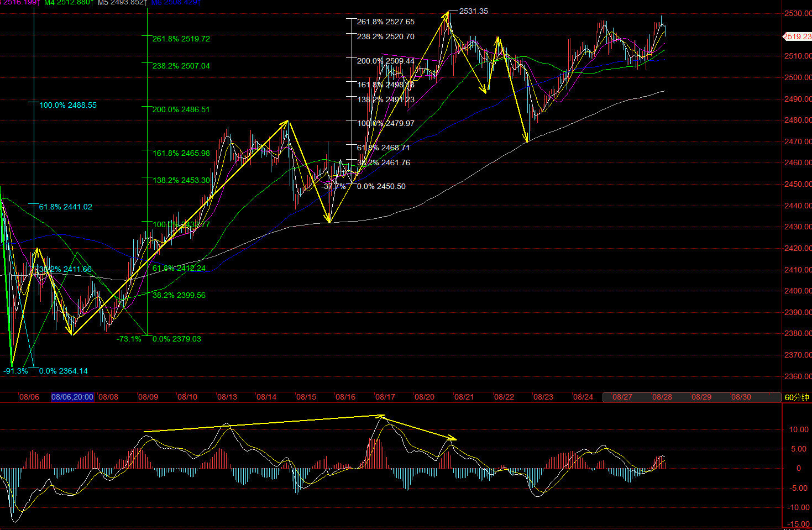
Task: Click the 2400.00 price axis label
Action: pos(798,291)
